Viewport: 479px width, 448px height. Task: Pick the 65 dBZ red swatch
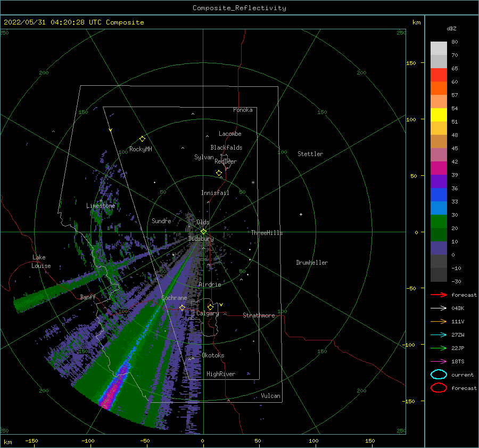pos(439,75)
